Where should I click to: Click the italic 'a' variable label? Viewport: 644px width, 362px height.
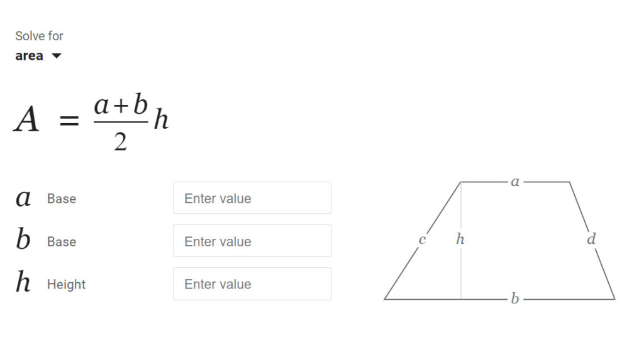[23, 198]
